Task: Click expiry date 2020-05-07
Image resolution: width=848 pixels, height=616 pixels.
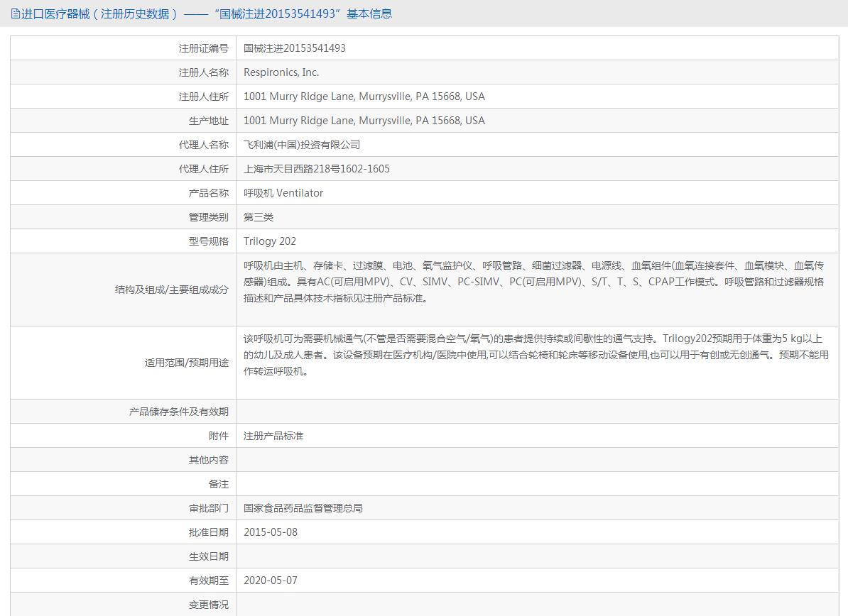Action: pyautogui.click(x=270, y=581)
